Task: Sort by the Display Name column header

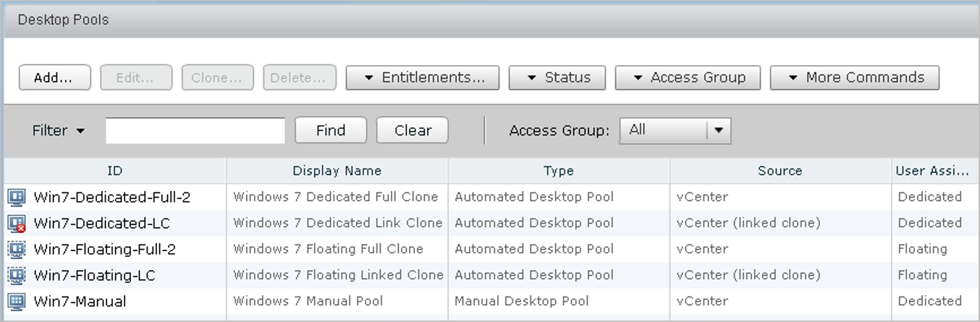Action: [x=337, y=171]
